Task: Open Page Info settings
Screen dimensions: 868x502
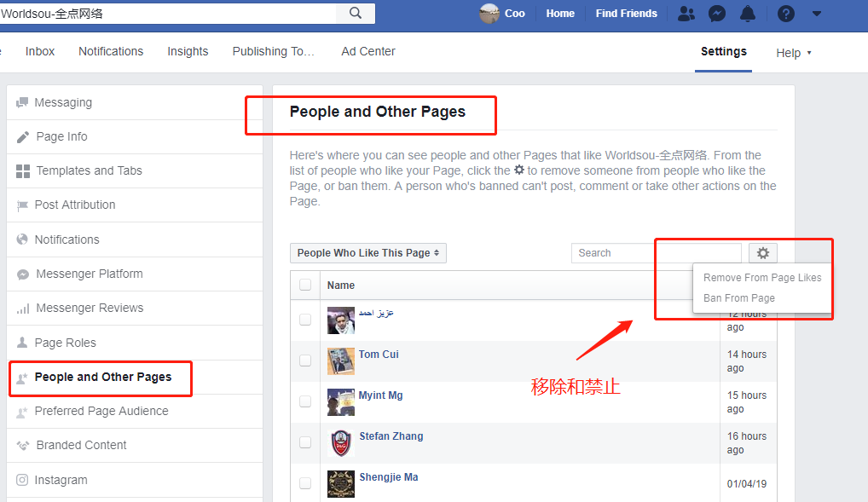Action: coord(135,136)
